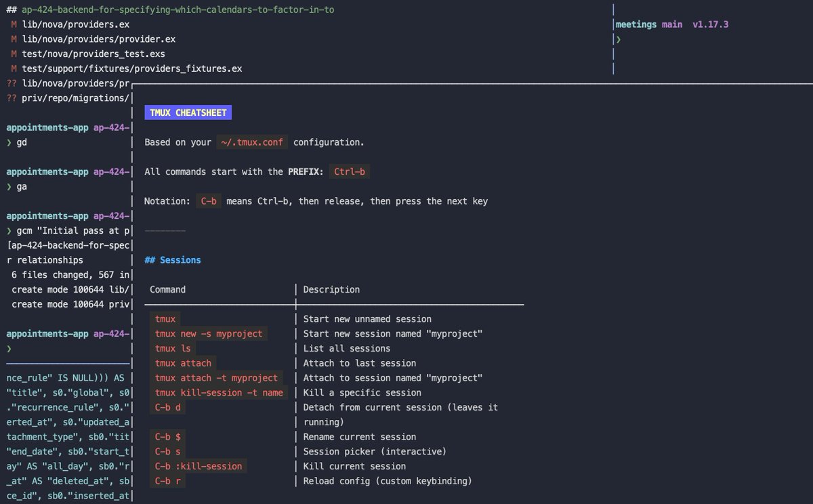Click the 'C-b :kill-session' command
This screenshot has height=504, width=813.
198,466
